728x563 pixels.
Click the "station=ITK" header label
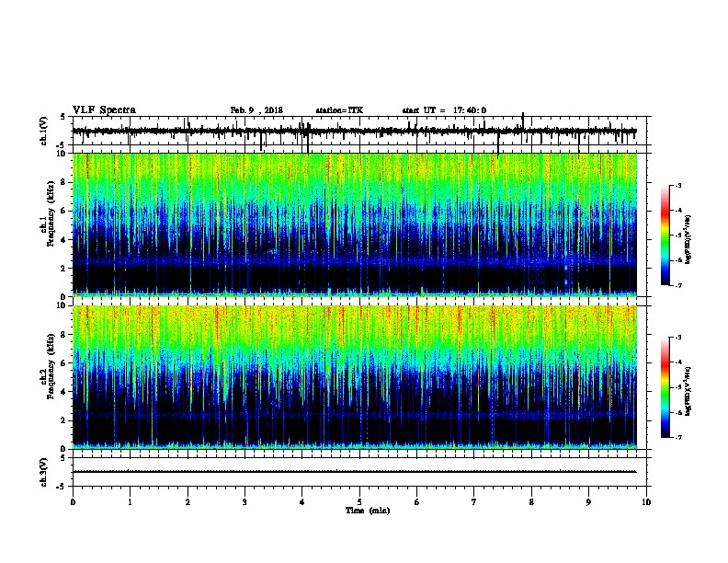(339, 110)
